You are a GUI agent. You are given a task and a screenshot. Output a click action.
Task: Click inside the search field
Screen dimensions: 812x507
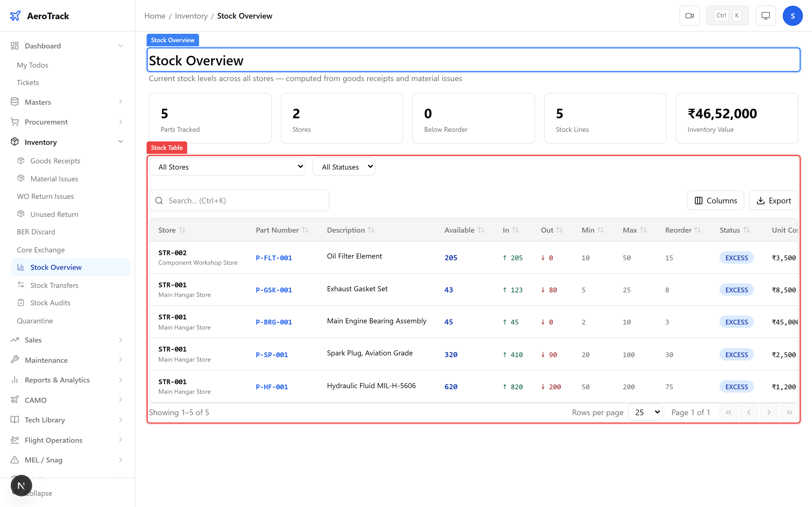point(239,200)
